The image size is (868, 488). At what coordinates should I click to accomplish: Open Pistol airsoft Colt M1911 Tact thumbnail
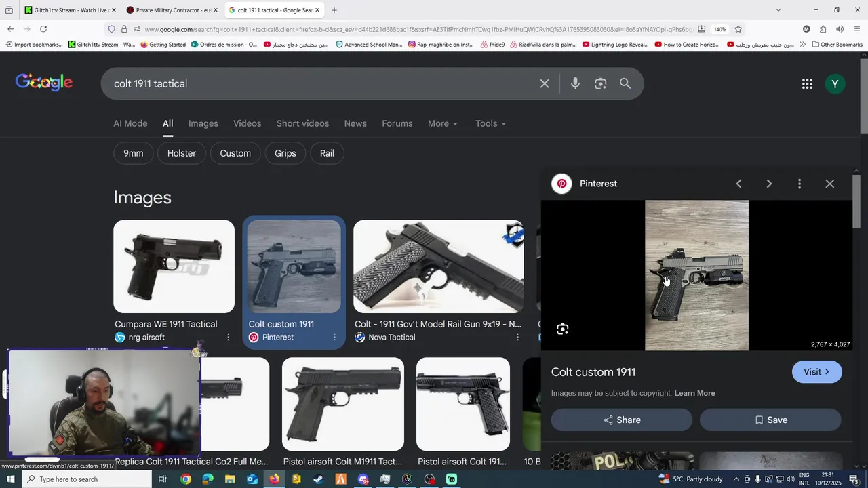343,404
